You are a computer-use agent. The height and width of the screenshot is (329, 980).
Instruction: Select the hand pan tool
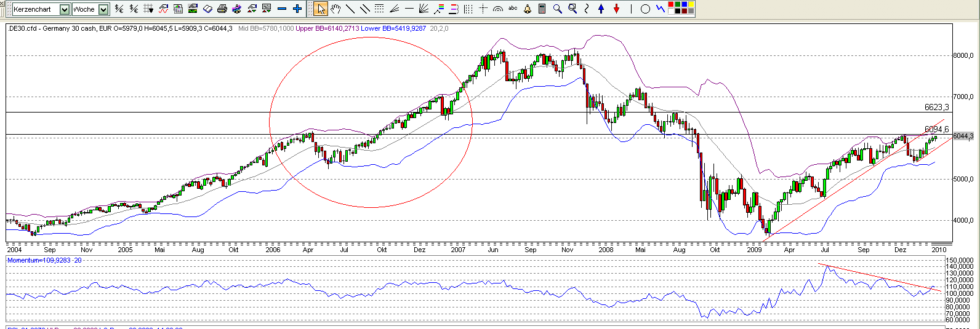pyautogui.click(x=335, y=9)
